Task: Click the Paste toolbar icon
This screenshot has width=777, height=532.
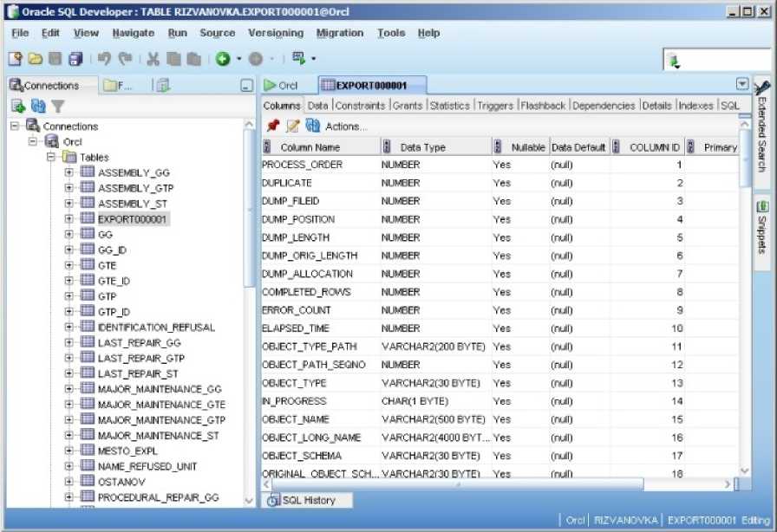Action: 193,59
